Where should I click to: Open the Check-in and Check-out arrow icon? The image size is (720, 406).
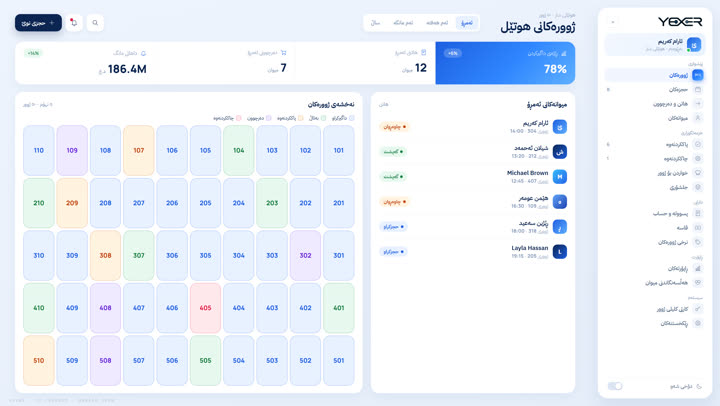(x=698, y=104)
